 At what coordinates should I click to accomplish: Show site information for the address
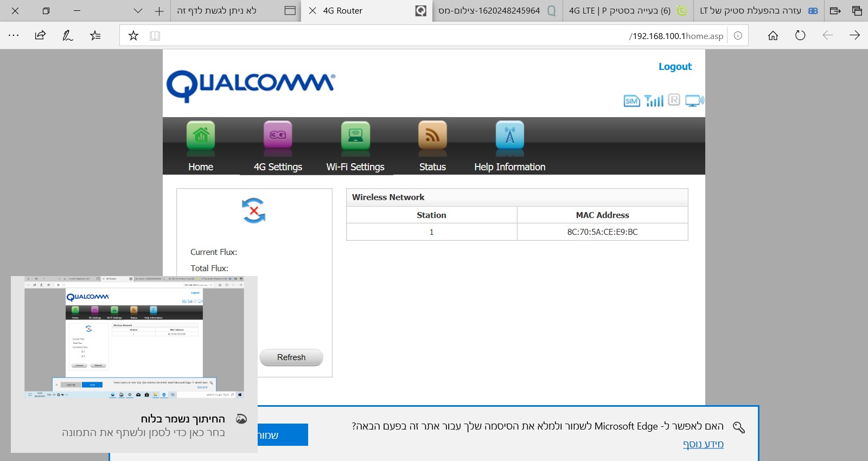pyautogui.click(x=738, y=36)
